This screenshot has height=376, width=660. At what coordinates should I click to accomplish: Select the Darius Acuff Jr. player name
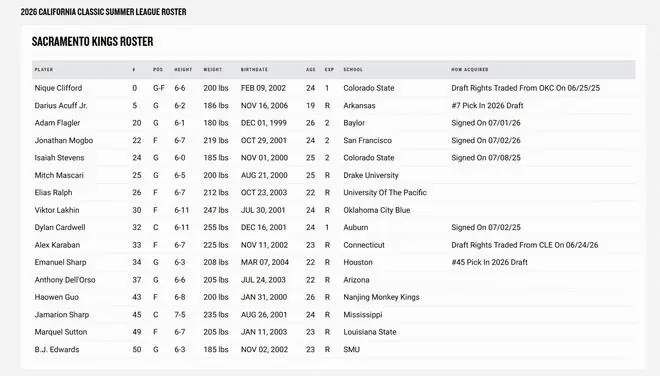point(61,106)
